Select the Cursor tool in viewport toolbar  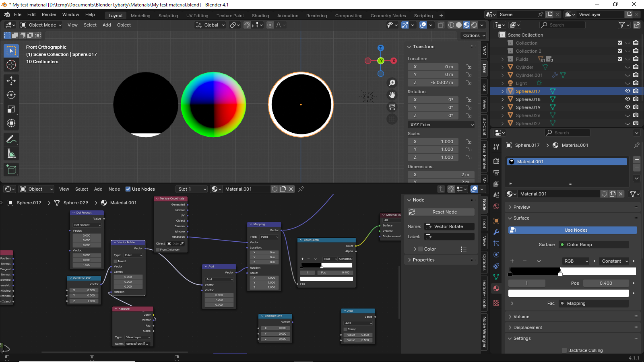11,65
